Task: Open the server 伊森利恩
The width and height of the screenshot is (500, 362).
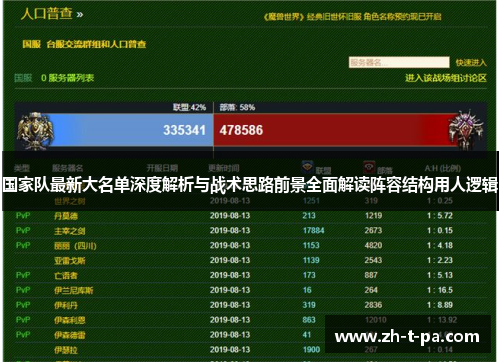Action: (x=70, y=320)
